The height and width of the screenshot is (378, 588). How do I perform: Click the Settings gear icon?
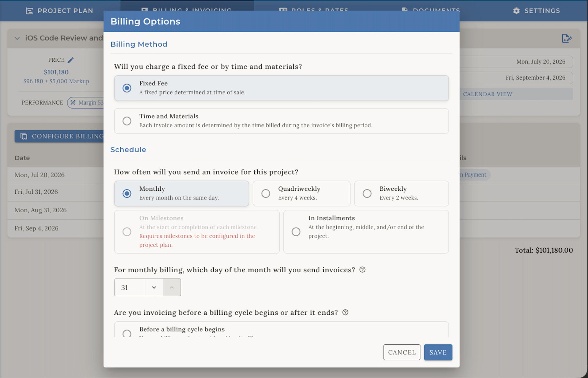pyautogui.click(x=516, y=11)
